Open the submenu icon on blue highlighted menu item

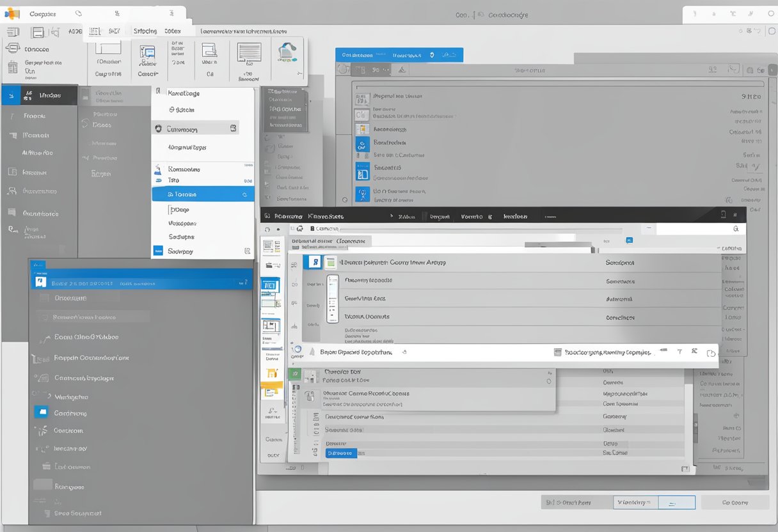click(x=244, y=194)
